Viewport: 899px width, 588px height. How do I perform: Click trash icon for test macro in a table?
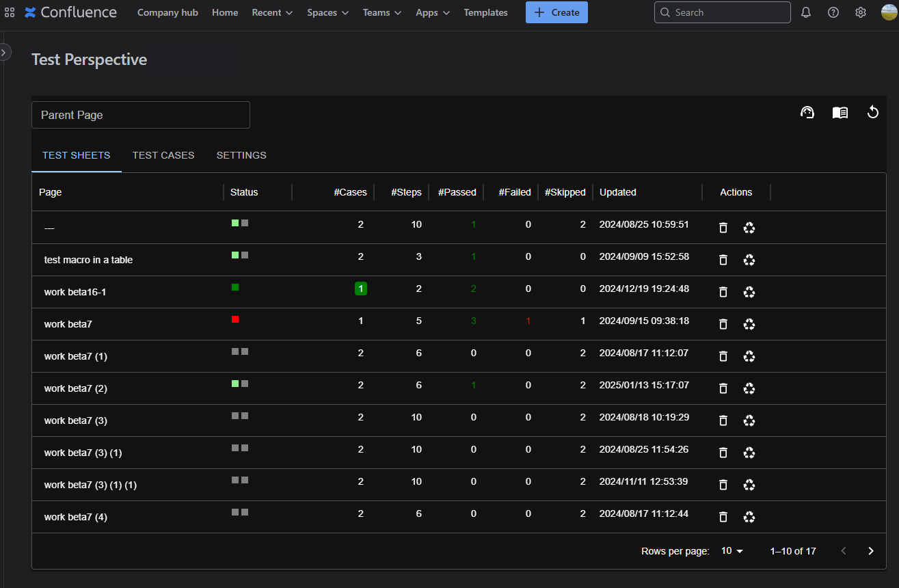723,260
